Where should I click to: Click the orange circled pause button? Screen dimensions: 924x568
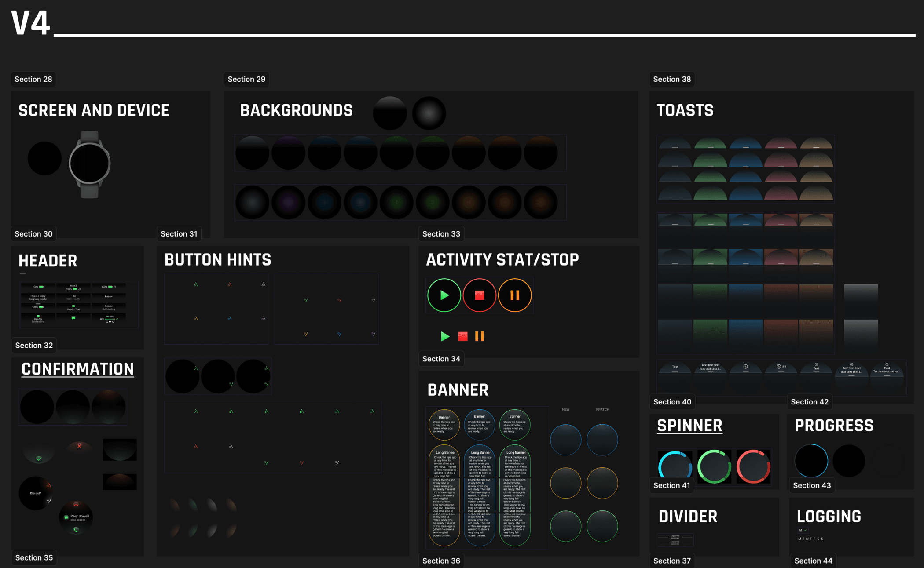click(514, 295)
